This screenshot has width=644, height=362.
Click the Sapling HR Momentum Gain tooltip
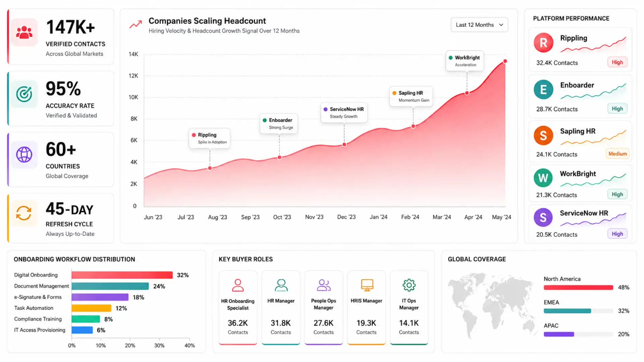pyautogui.click(x=411, y=97)
